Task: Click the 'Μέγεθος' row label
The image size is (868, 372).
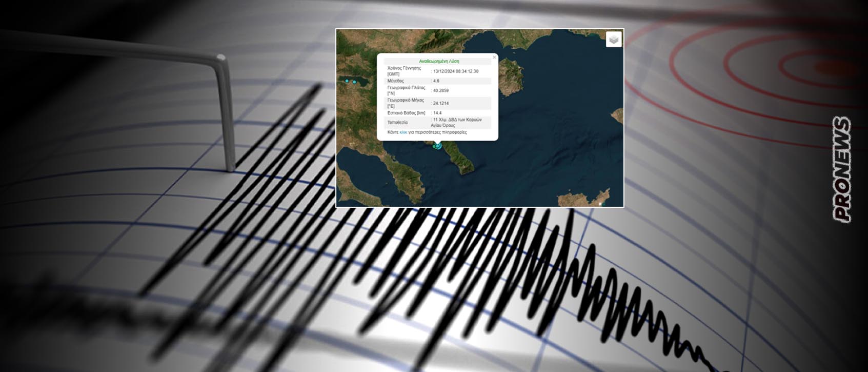Action: point(395,81)
